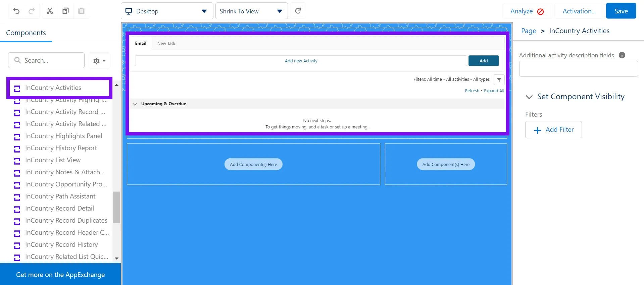Click the Refresh page icon
The image size is (644, 285).
click(x=298, y=11)
